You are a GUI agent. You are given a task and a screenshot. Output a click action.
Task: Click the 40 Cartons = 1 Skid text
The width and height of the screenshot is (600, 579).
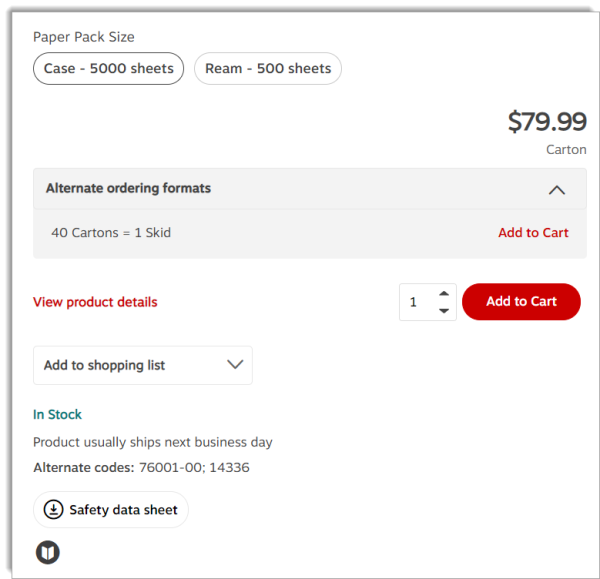[x=111, y=233]
